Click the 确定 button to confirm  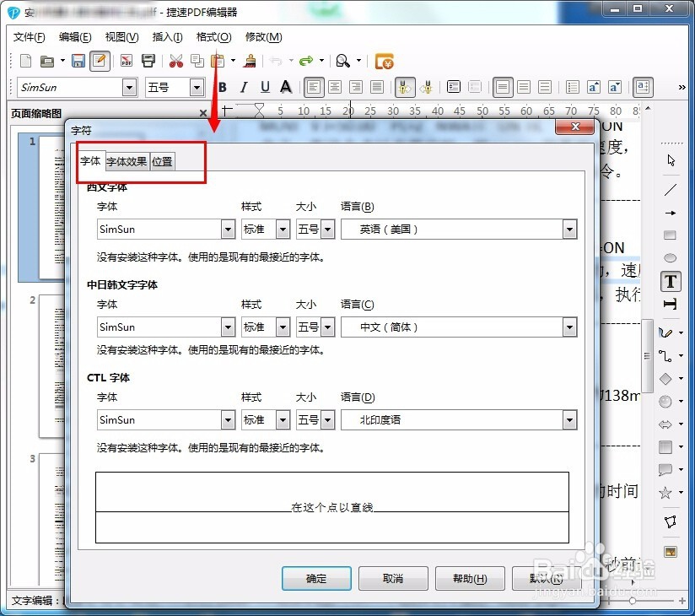[316, 579]
